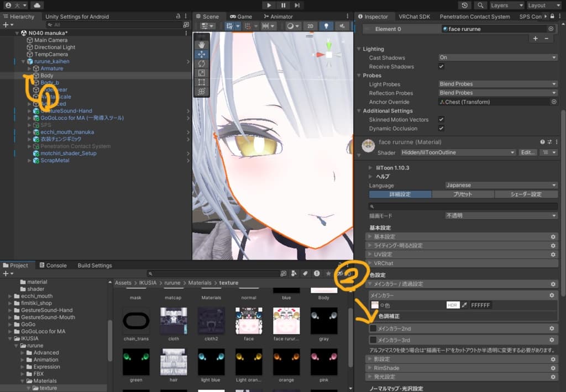The height and width of the screenshot is (392, 566).
Task: Select the Rect tool
Action: point(201,82)
